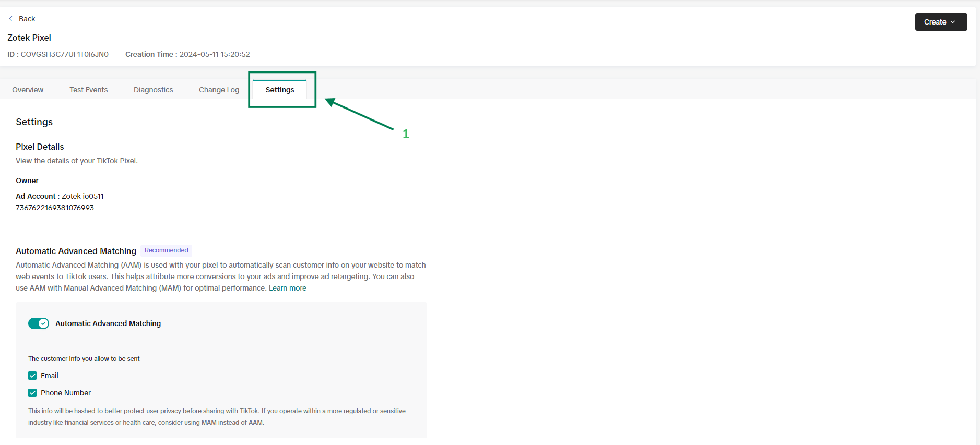Click the Back link text
The height and width of the screenshot is (445, 980).
tap(27, 19)
